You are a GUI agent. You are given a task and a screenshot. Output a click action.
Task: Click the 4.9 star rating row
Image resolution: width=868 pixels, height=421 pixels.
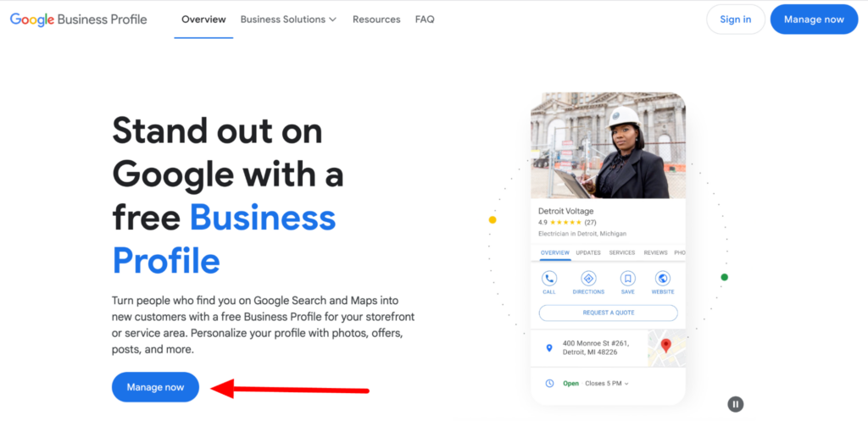pyautogui.click(x=567, y=223)
